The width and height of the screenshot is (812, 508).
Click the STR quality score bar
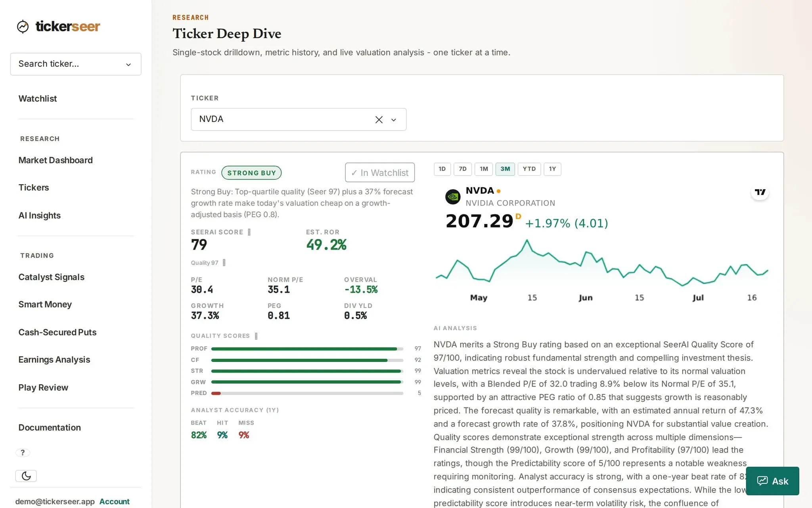click(307, 371)
